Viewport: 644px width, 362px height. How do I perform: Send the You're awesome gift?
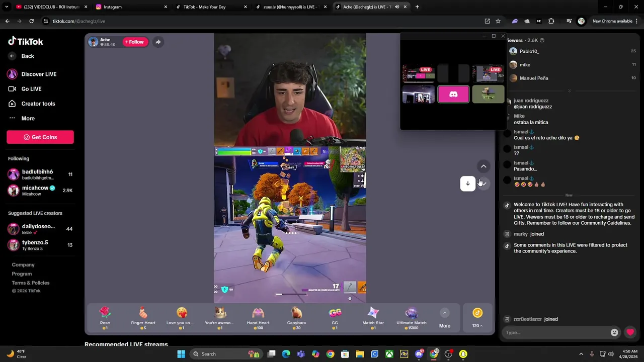[x=219, y=319]
